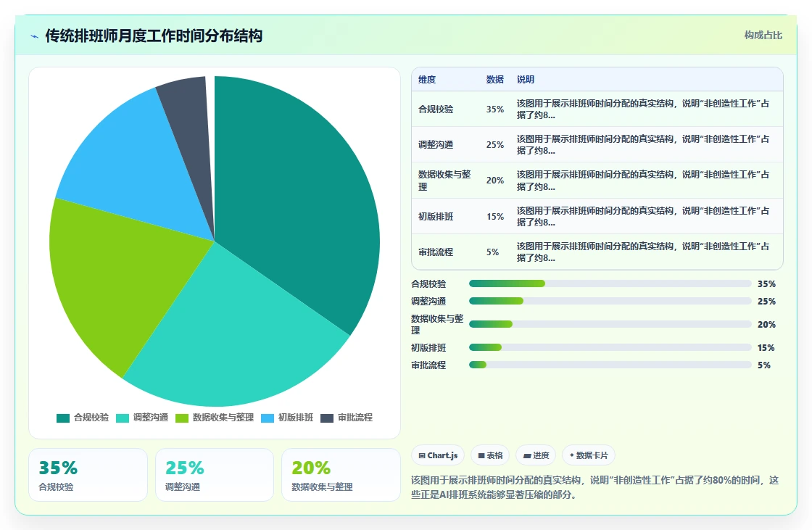Toggle the 数据收集与整理 legend entry

tap(215, 418)
